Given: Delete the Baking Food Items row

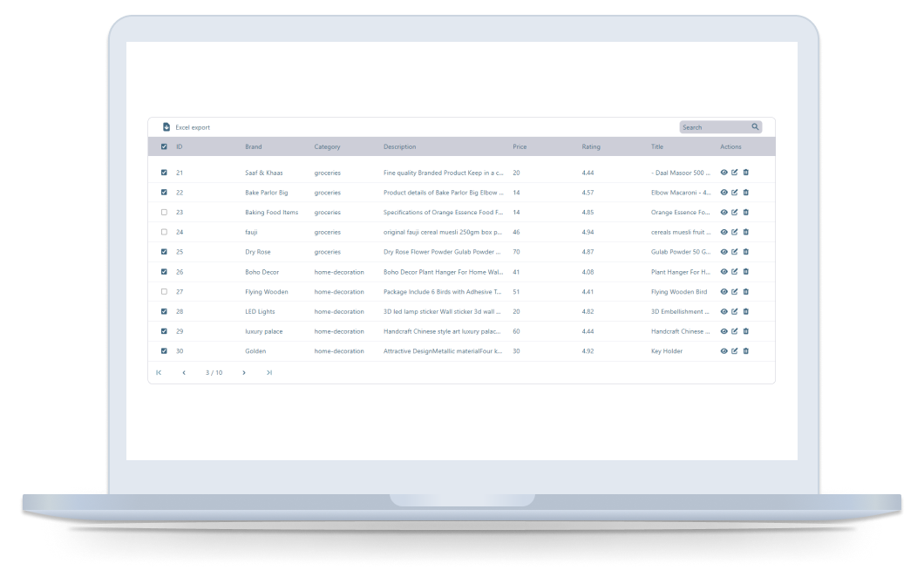Looking at the screenshot, I should pos(746,212).
